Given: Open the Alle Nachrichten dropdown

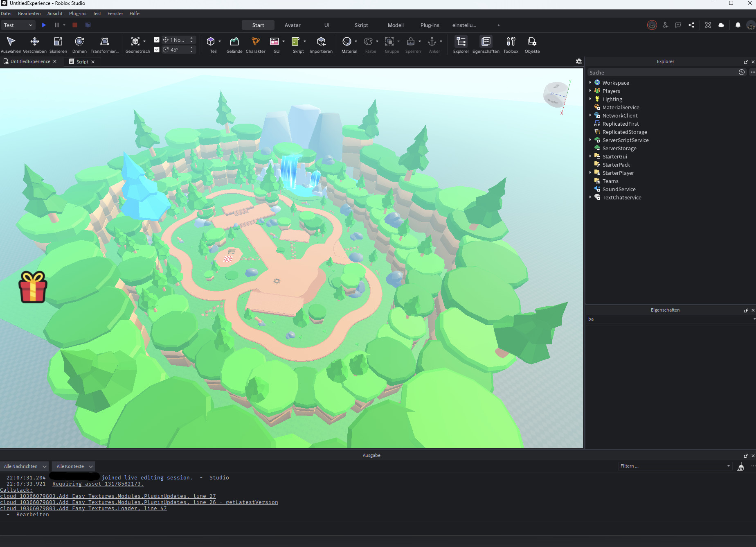Looking at the screenshot, I should click(25, 466).
